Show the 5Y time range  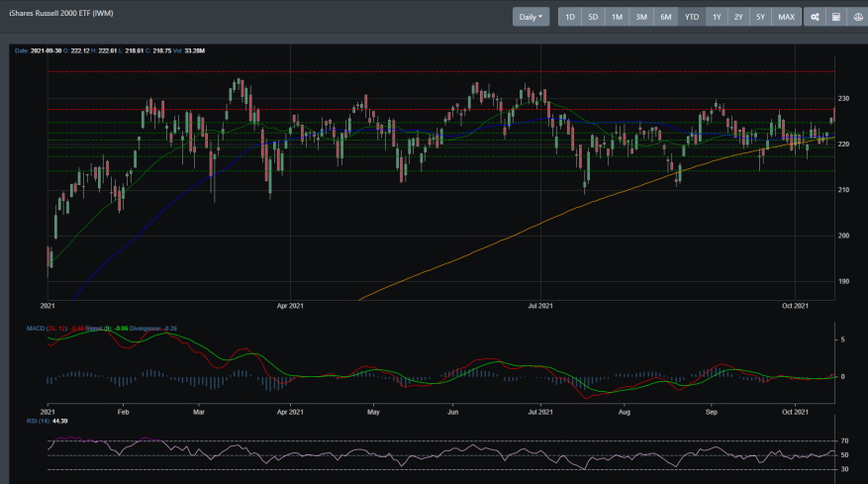[x=760, y=17]
